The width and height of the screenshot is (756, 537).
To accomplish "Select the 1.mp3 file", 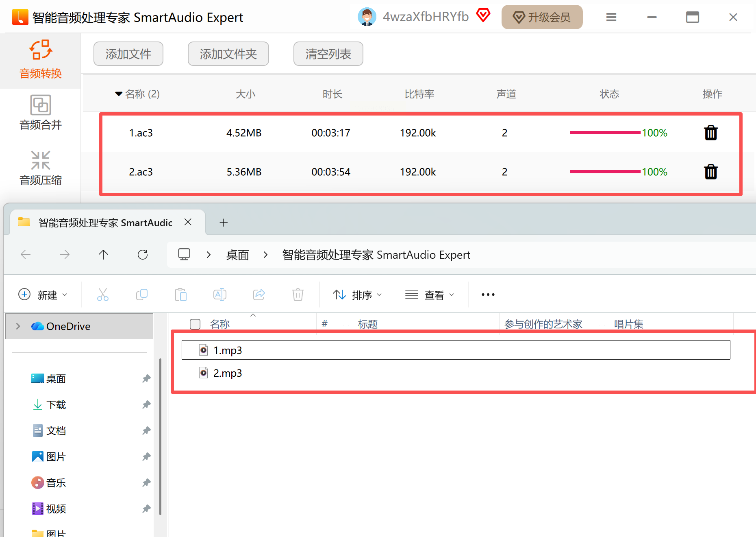I will pos(456,350).
